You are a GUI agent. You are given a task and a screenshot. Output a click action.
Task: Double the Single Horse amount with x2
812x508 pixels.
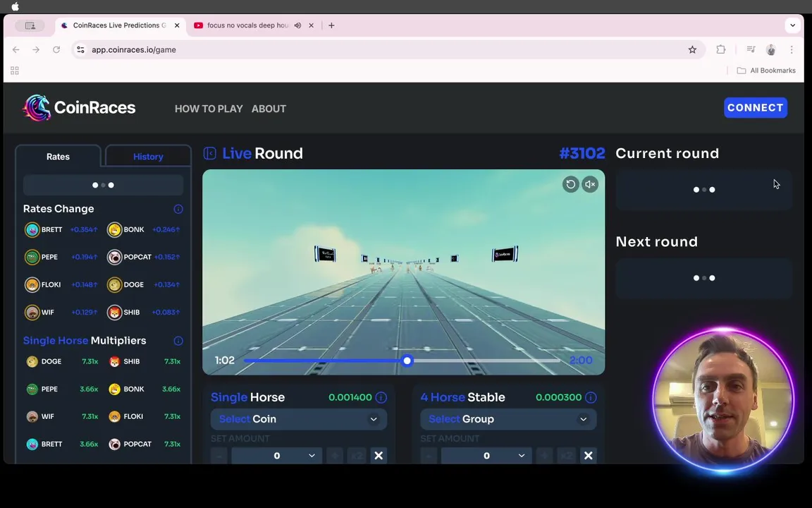357,456
